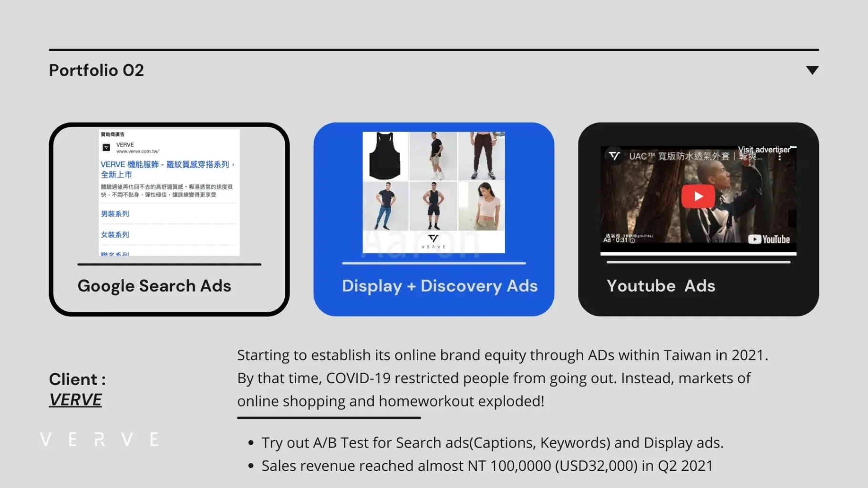
Task: Click the Verve channel logo in video
Action: pyautogui.click(x=614, y=156)
